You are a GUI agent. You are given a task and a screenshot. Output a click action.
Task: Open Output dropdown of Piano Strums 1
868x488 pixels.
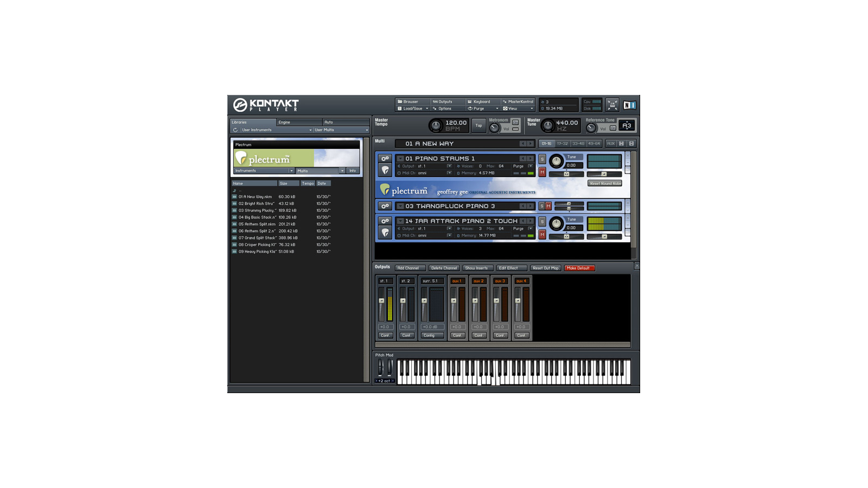(x=449, y=166)
